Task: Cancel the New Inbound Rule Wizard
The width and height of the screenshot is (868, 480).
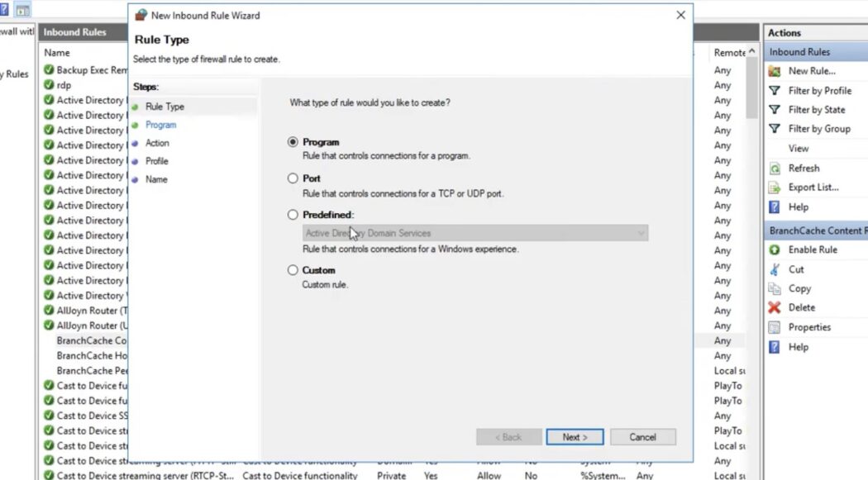Action: coord(642,436)
